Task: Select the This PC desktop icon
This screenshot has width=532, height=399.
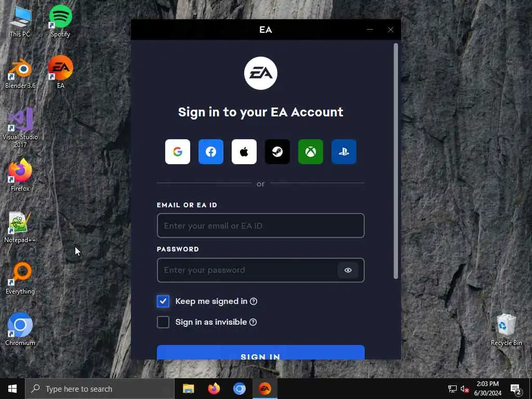Action: point(20,22)
